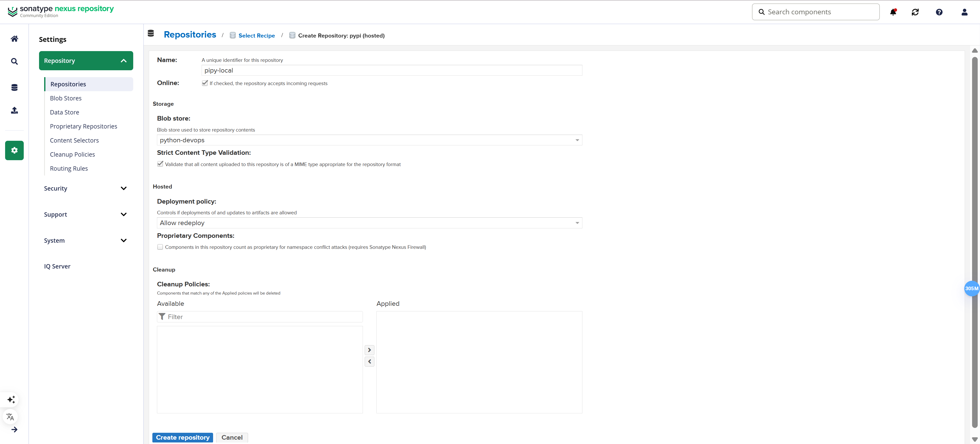Open Data Store settings page
The width and height of the screenshot is (980, 444).
point(65,112)
